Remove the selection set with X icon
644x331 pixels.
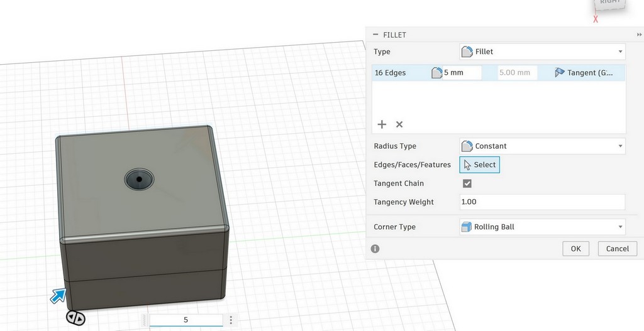399,124
